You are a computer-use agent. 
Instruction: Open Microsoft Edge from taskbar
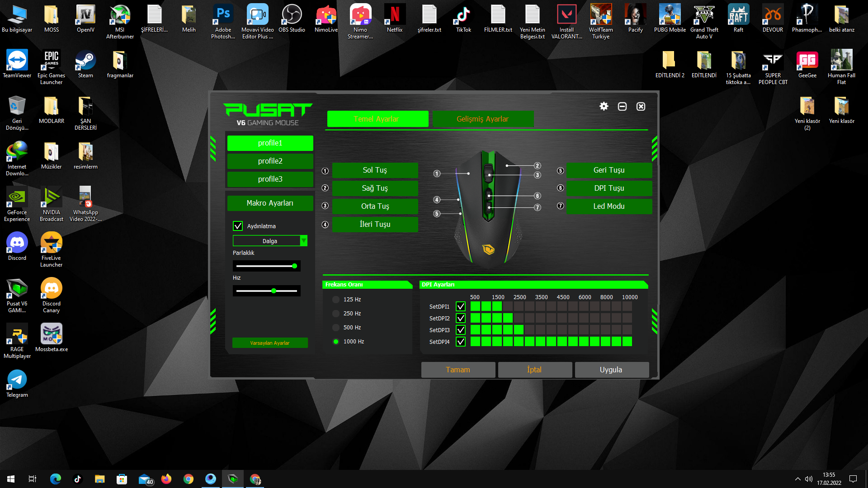point(55,479)
